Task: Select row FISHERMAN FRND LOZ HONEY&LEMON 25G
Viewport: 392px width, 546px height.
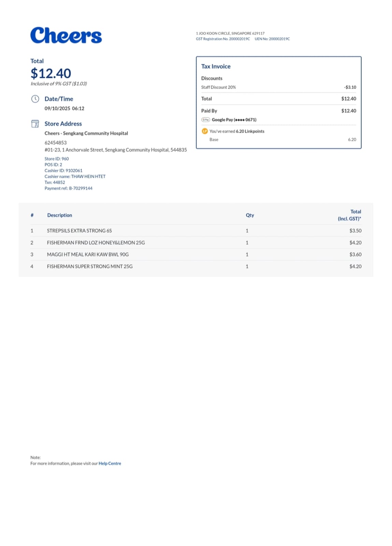Action: pos(196,243)
